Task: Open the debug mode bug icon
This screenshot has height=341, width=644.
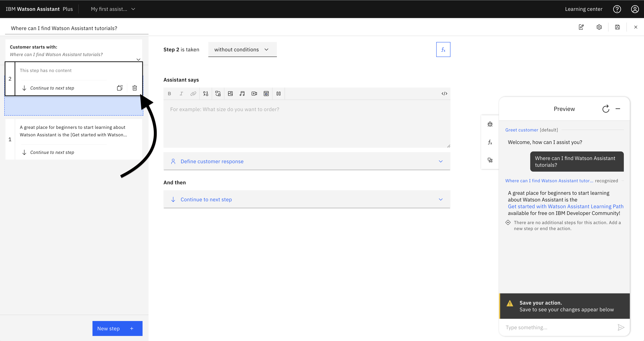Action: 490,124
